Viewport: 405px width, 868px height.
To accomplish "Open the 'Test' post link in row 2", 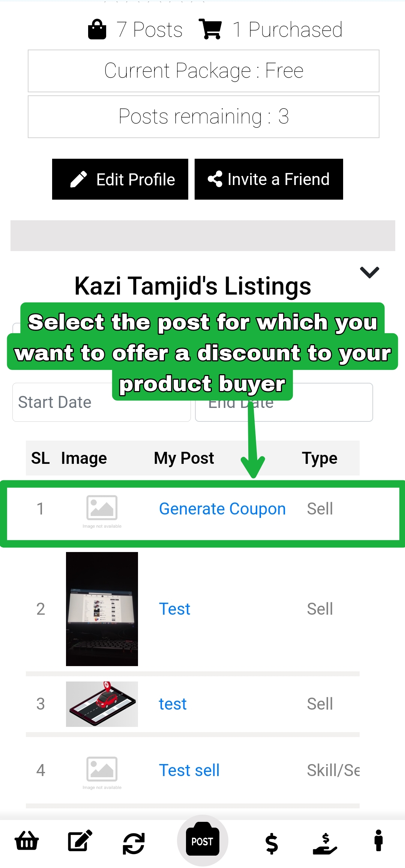I will tap(174, 609).
